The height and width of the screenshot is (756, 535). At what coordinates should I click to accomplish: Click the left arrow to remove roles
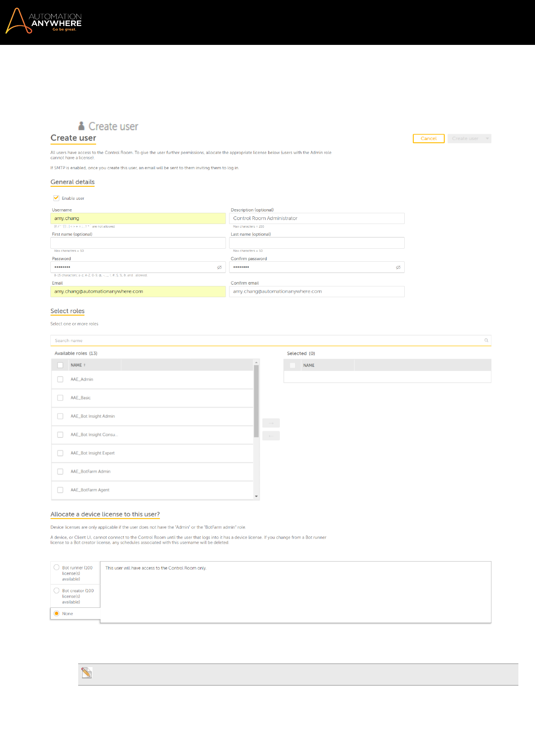271,435
